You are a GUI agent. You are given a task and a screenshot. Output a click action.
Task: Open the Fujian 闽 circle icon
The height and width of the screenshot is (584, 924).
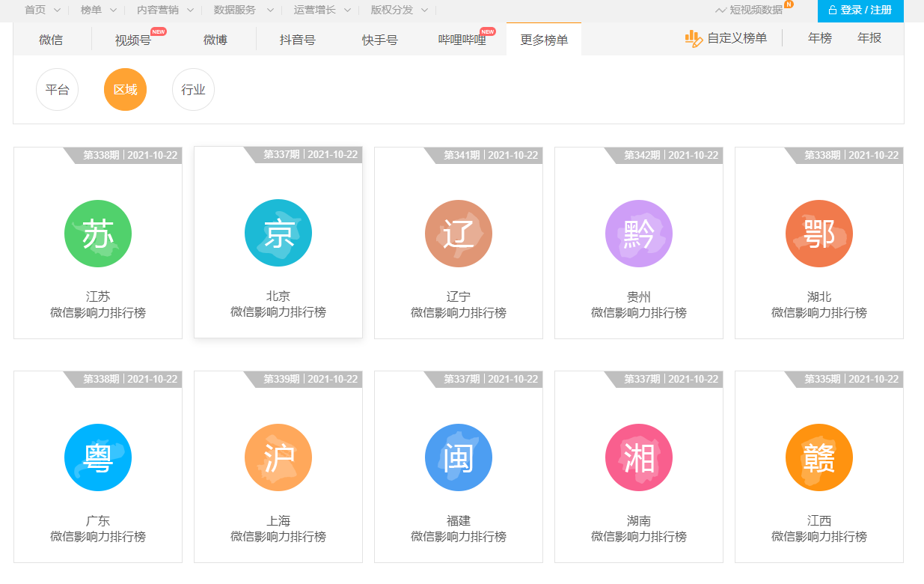[459, 457]
